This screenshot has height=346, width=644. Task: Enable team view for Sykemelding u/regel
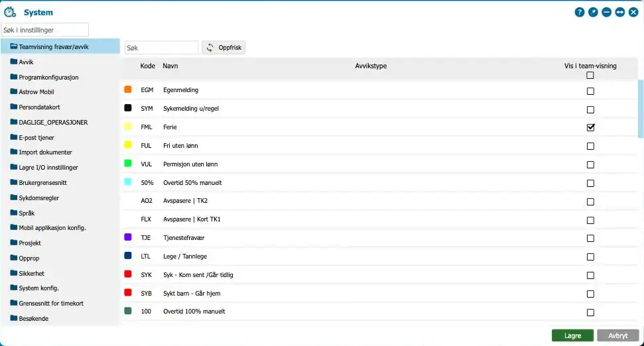pyautogui.click(x=590, y=109)
